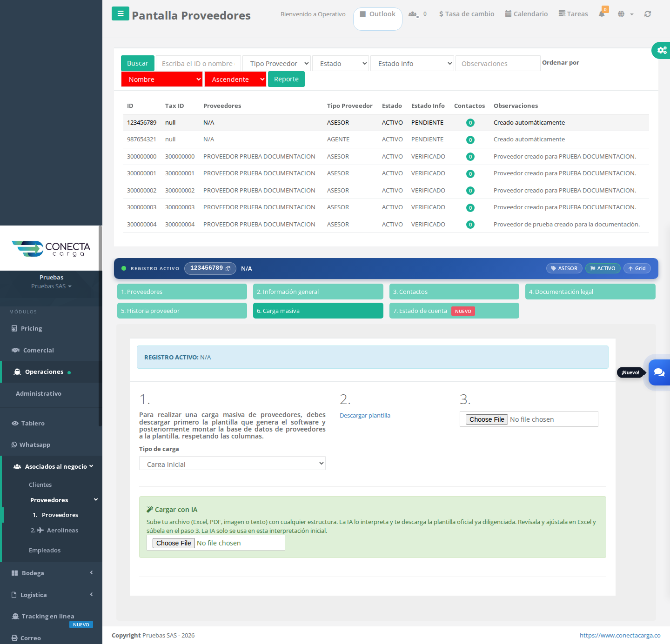Open the notifications bell
Screen dimensions: 670x644
coord(602,14)
